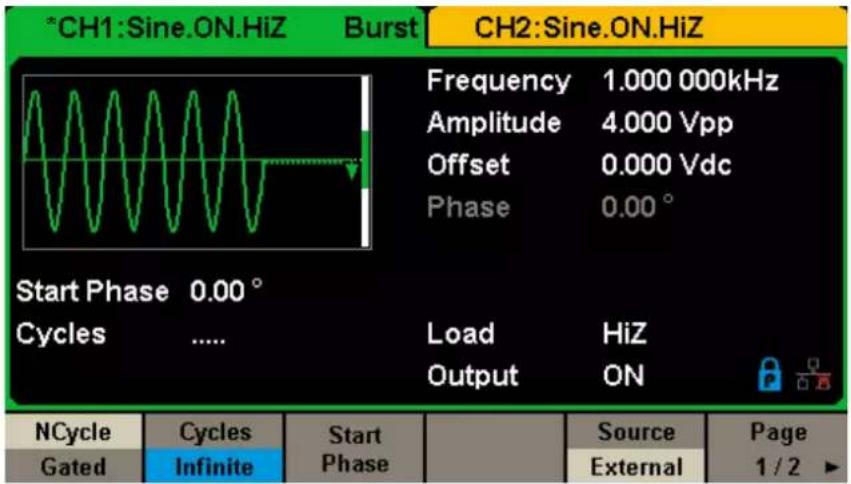The width and height of the screenshot is (851, 484).
Task: Set burst cycles to Infinite
Action: tap(214, 467)
